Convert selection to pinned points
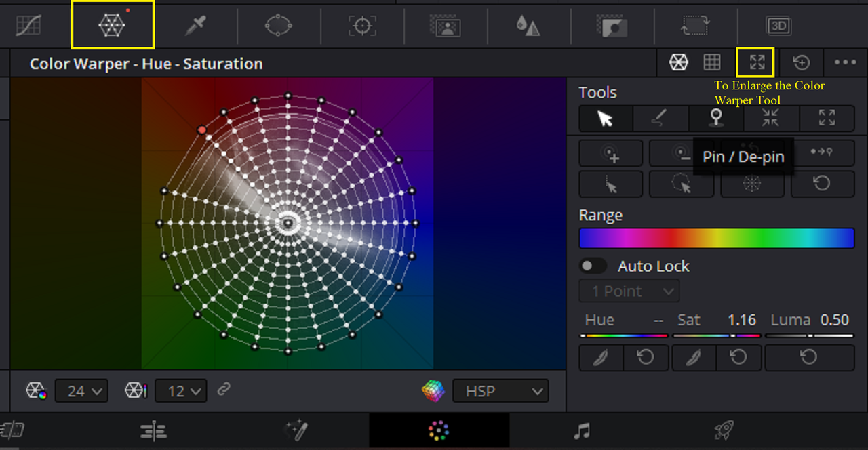868x450 pixels. 823,153
